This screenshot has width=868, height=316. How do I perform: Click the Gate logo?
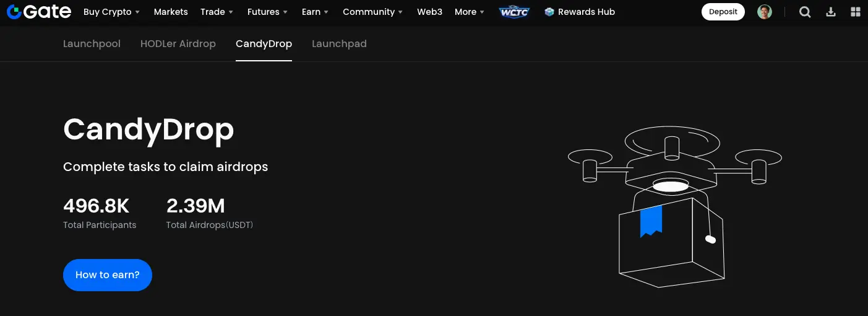38,12
